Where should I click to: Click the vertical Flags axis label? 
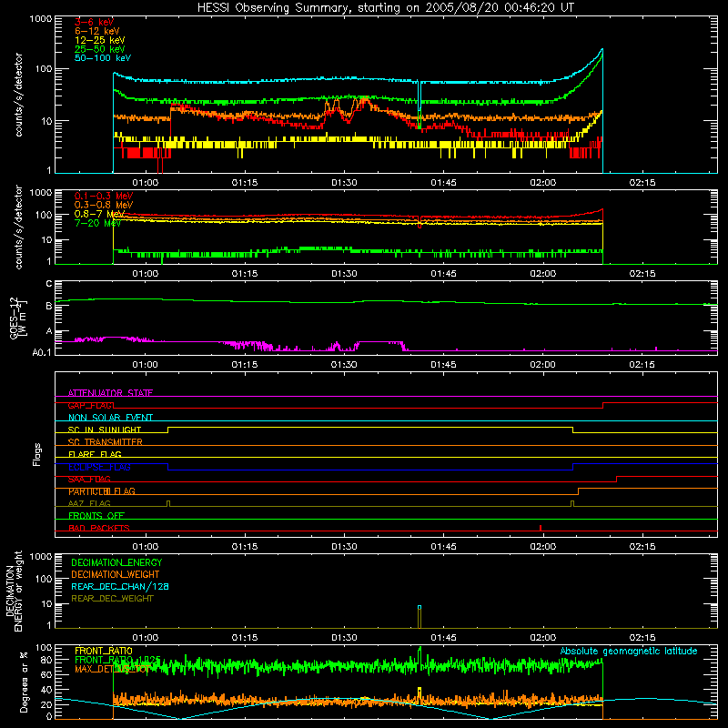pyautogui.click(x=36, y=454)
